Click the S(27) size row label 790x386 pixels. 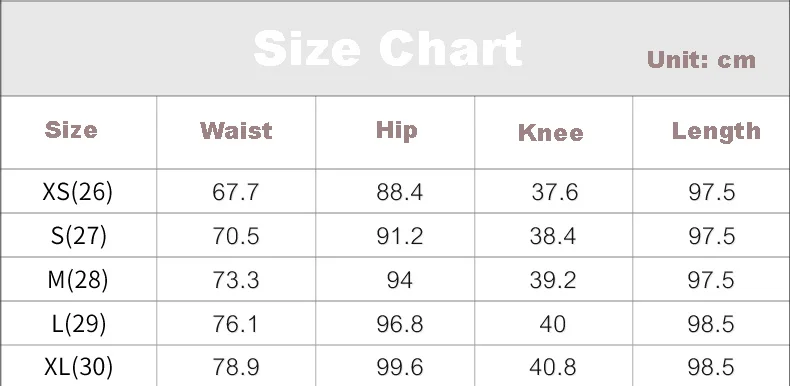[79, 236]
